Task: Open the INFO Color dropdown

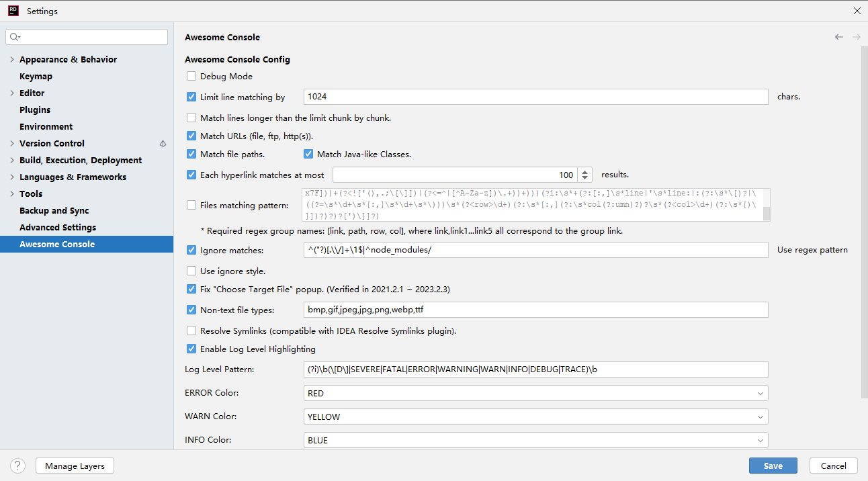Action: 535,440
